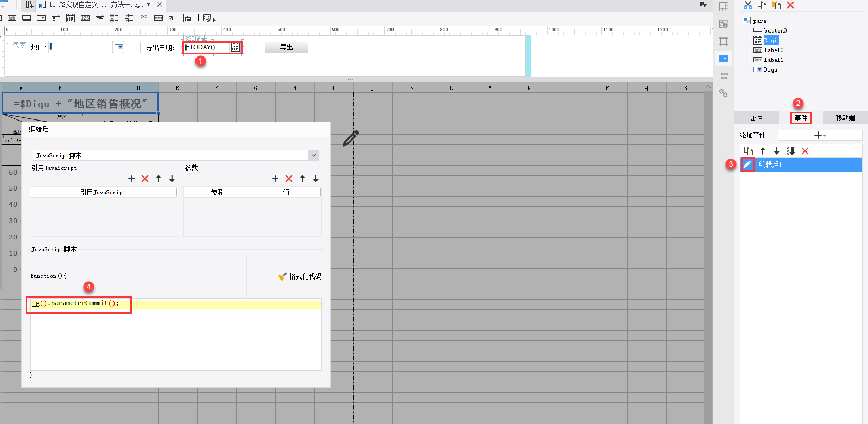Open the cell attributes sidebar panel
The height and width of the screenshot is (424, 868).
click(724, 24)
